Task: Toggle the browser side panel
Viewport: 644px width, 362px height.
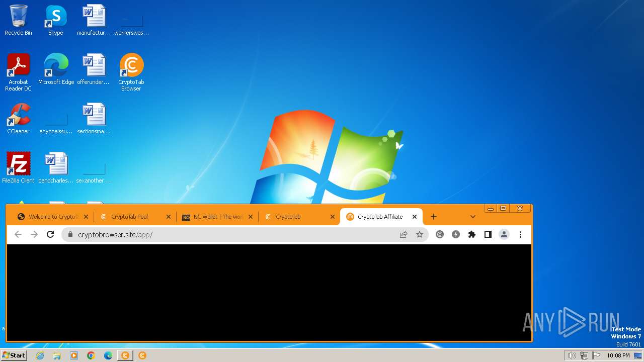Action: pos(488,234)
